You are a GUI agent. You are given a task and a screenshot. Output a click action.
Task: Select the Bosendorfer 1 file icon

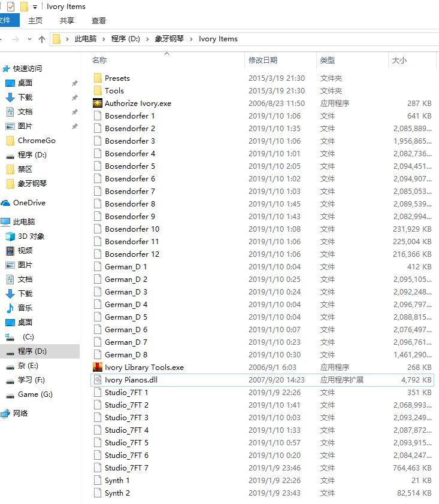click(98, 116)
